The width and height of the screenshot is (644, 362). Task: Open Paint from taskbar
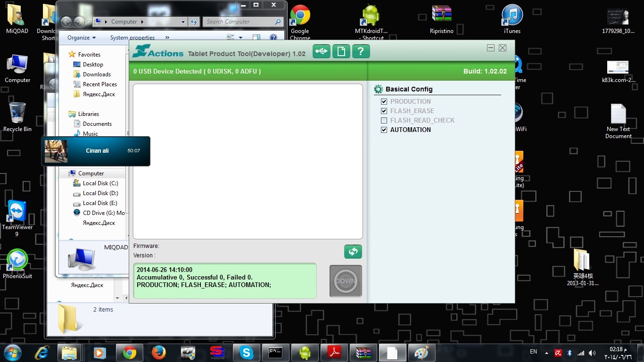click(421, 353)
